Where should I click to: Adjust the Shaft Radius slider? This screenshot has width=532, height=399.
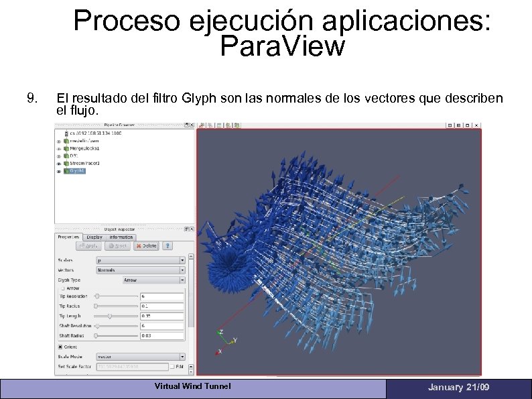[116, 336]
